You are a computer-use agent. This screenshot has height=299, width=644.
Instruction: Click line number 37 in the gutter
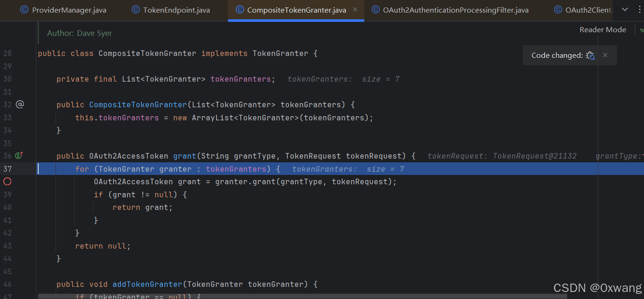point(7,169)
